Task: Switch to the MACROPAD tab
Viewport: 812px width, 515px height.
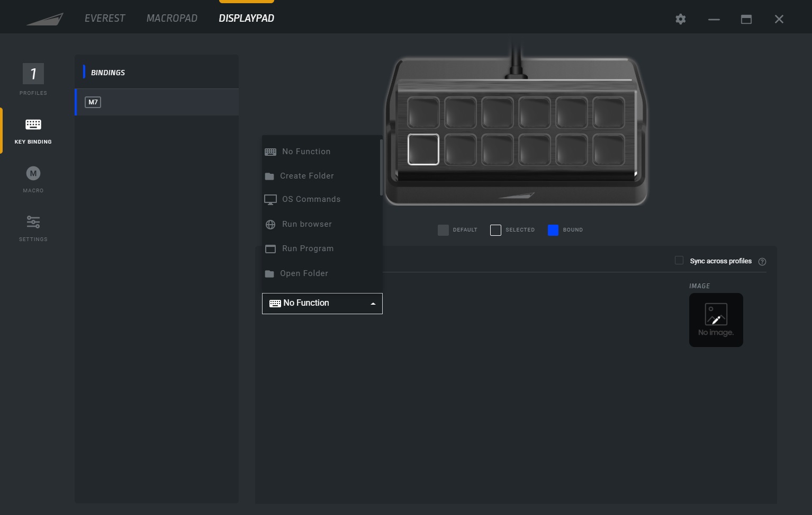Action: click(172, 18)
